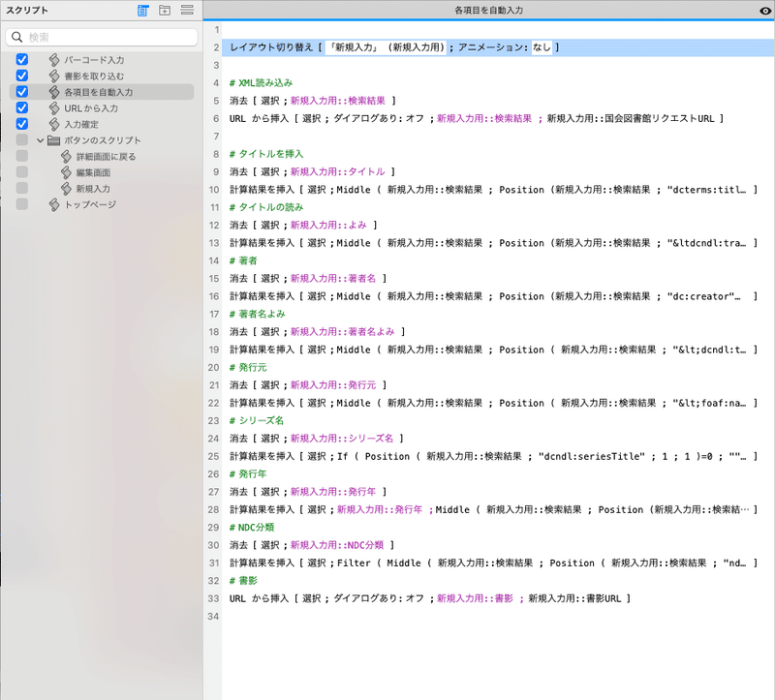The image size is (775, 700).
Task: Uncheck the 入力確定 checkbox
Action: (x=21, y=124)
